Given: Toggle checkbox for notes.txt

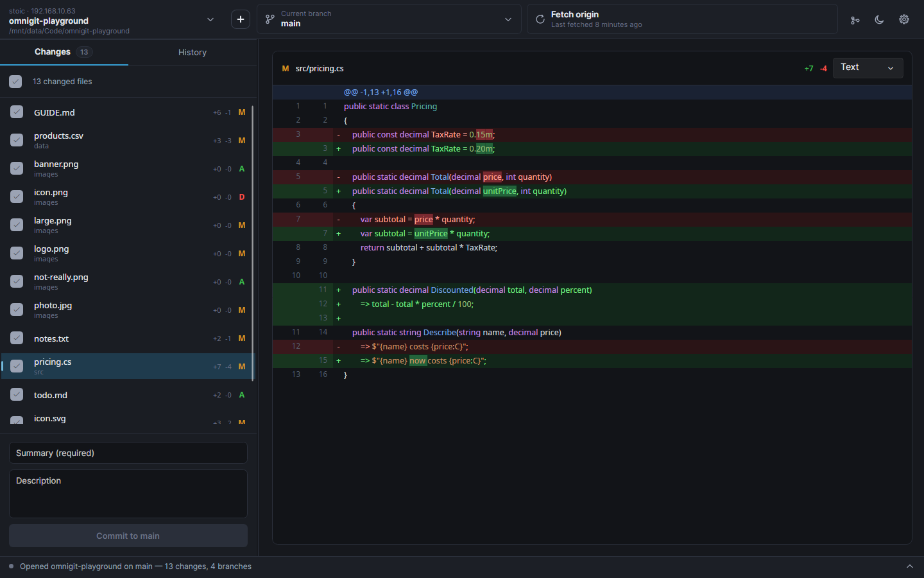Looking at the screenshot, I should click(x=17, y=338).
